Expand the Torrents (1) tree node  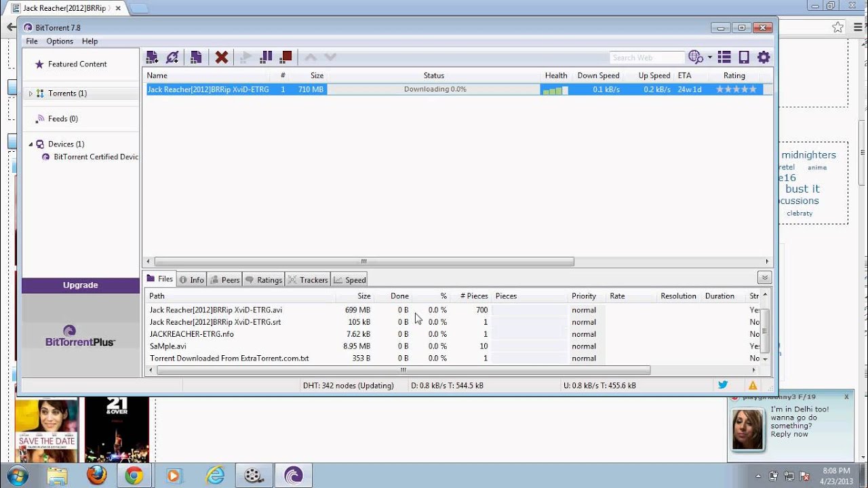pos(30,94)
